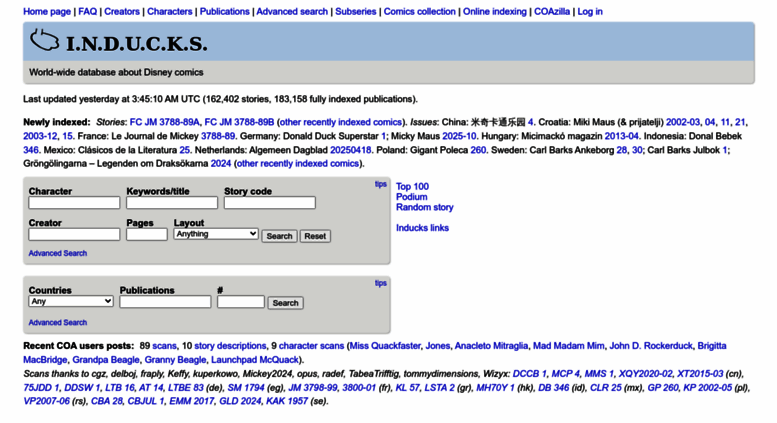Image resolution: width=777 pixels, height=423 pixels.
Task: Open Gröngölingarna 2024 issue link
Action: pyautogui.click(x=221, y=163)
